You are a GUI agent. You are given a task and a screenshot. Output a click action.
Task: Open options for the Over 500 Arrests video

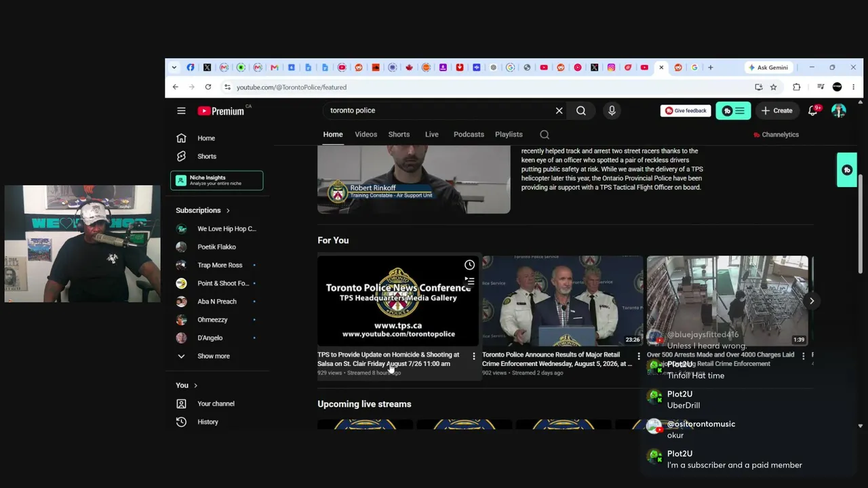804,356
